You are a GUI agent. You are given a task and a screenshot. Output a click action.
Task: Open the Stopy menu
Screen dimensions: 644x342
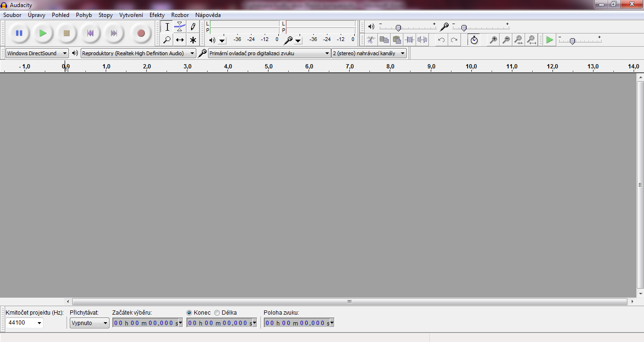106,15
